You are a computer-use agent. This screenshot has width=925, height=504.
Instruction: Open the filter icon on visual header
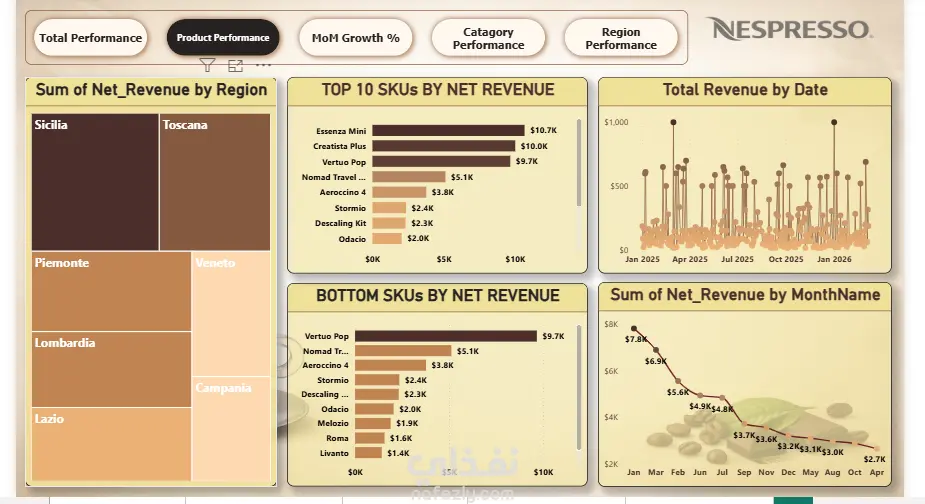point(207,65)
